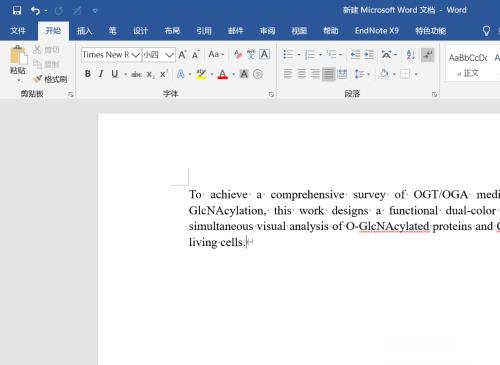Image resolution: width=500 pixels, height=365 pixels.
Task: Open the font color dropdown arrow
Action: (x=233, y=74)
